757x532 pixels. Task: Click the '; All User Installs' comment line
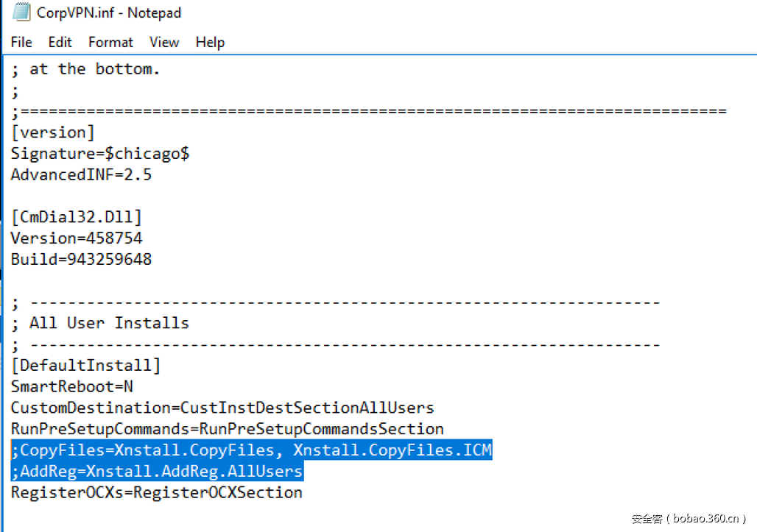tap(100, 323)
